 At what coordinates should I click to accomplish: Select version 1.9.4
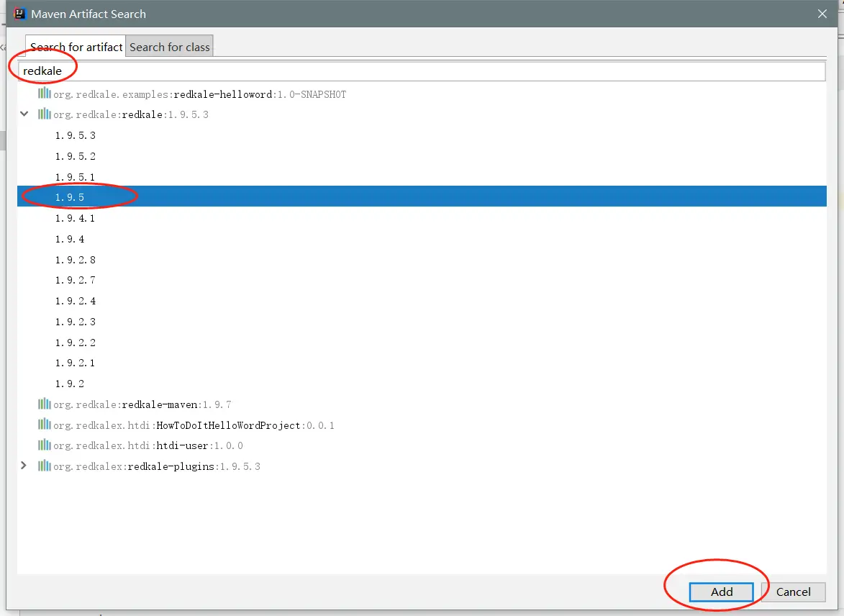point(70,238)
